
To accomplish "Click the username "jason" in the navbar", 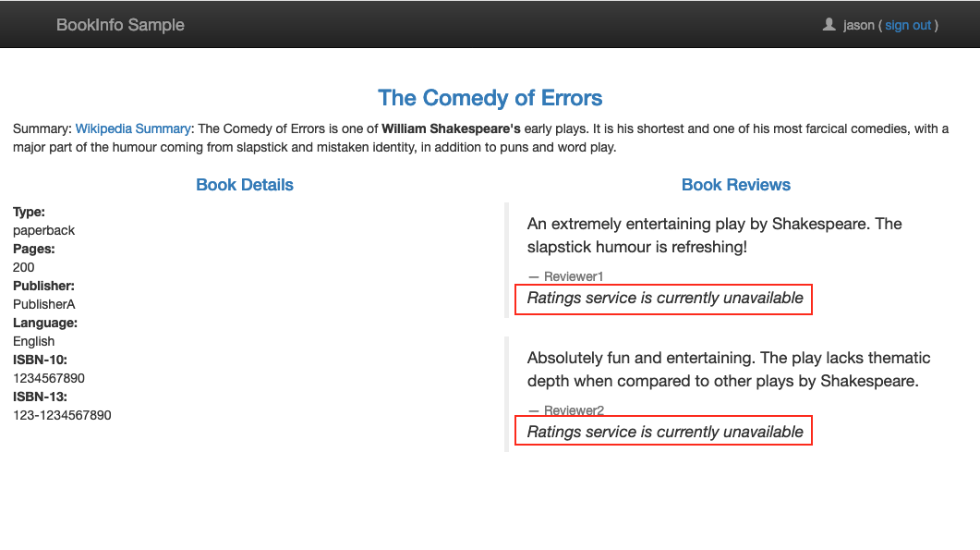I will click(859, 25).
